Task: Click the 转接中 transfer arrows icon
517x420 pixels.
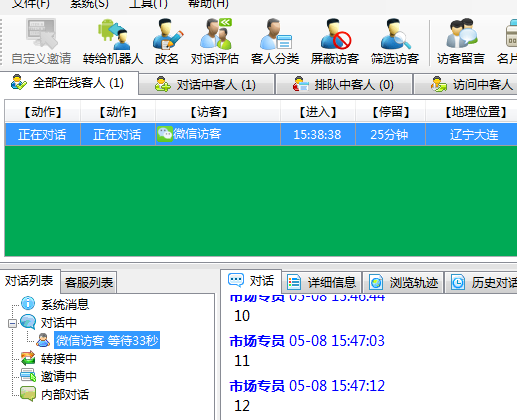Action: pos(28,358)
